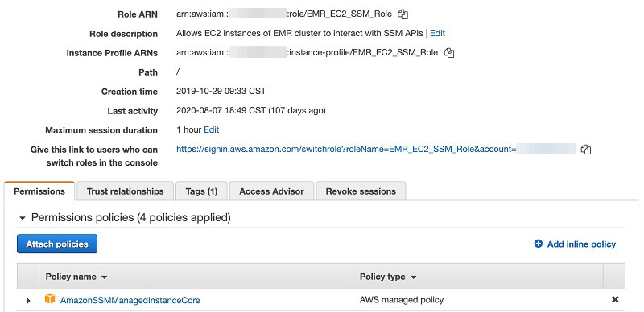Open the Access Advisor tab

(x=271, y=191)
